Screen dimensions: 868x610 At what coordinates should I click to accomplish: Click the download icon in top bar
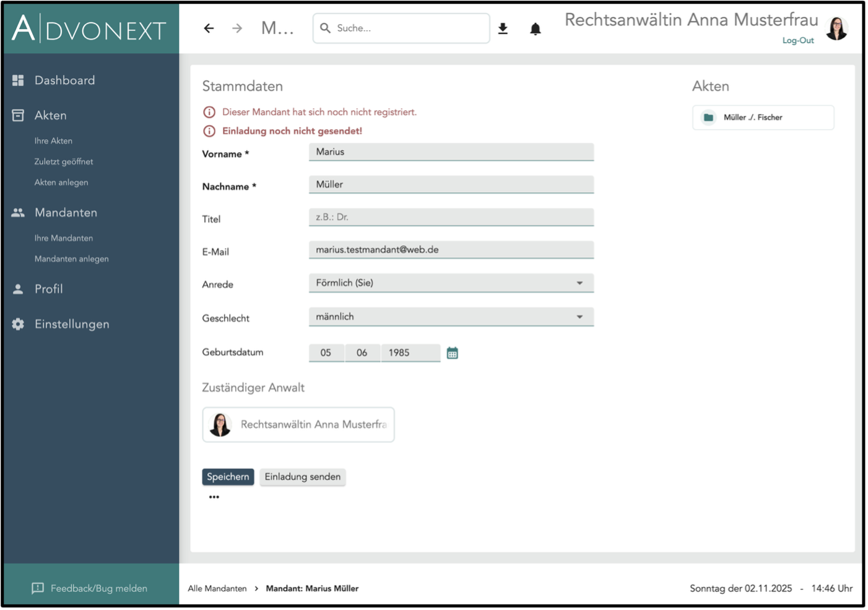tap(503, 28)
